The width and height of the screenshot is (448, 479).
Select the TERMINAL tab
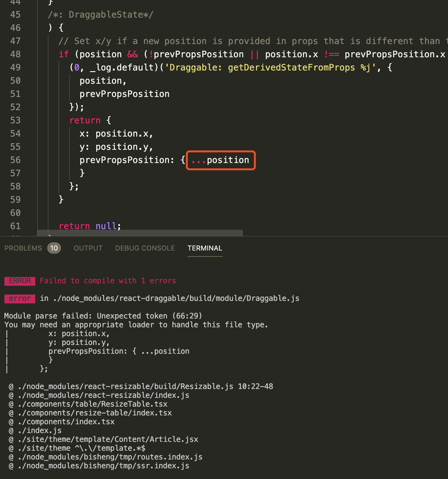point(205,248)
